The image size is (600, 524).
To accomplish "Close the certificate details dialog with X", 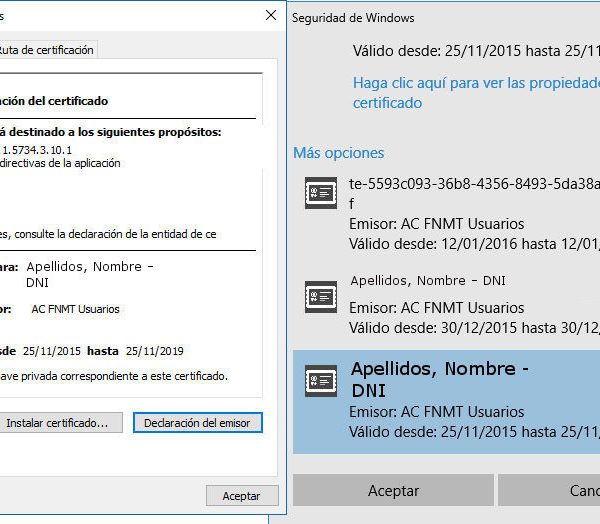I will tap(271, 15).
